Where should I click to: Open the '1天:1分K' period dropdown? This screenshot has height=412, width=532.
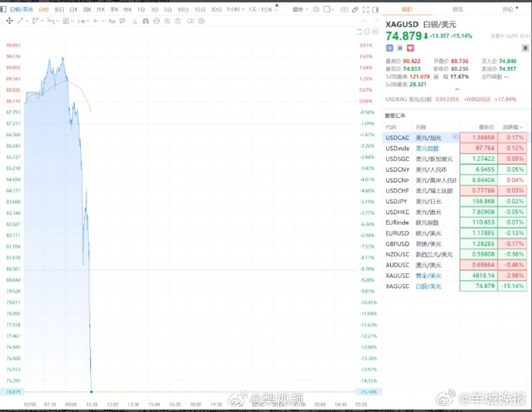click(x=263, y=9)
